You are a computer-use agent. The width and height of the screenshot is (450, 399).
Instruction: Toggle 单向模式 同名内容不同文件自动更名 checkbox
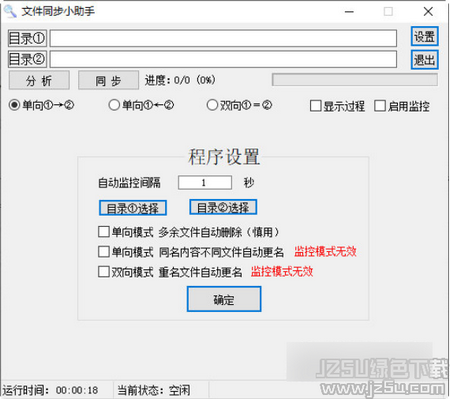pos(191,252)
